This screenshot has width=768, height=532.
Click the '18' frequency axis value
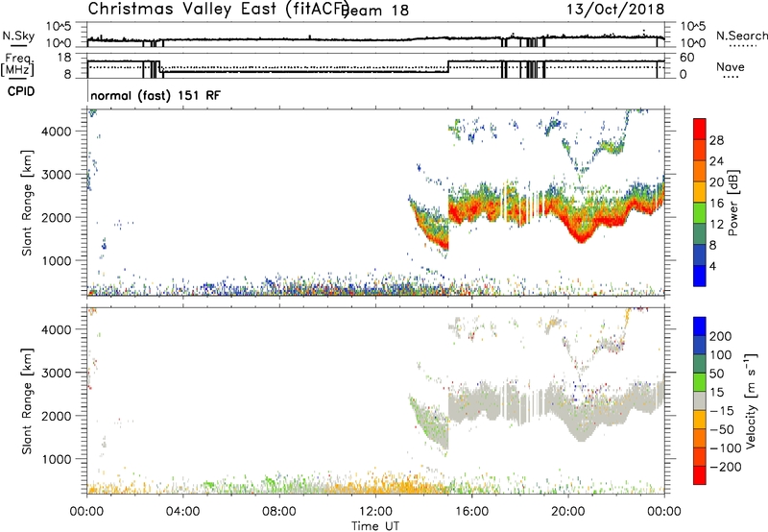coord(64,58)
